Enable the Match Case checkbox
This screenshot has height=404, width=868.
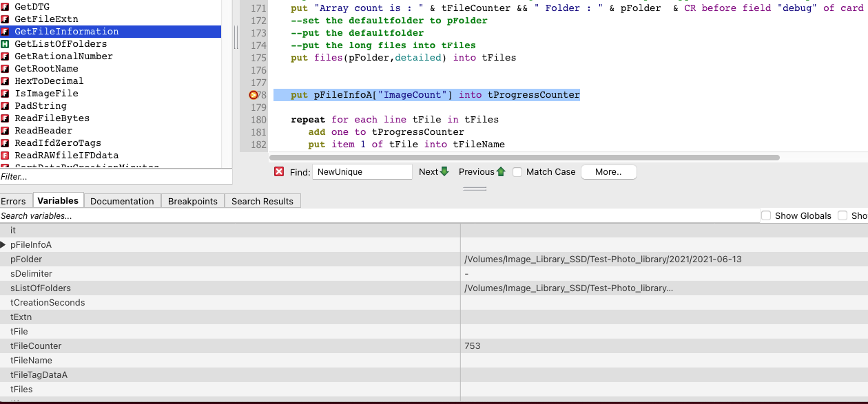click(x=517, y=172)
